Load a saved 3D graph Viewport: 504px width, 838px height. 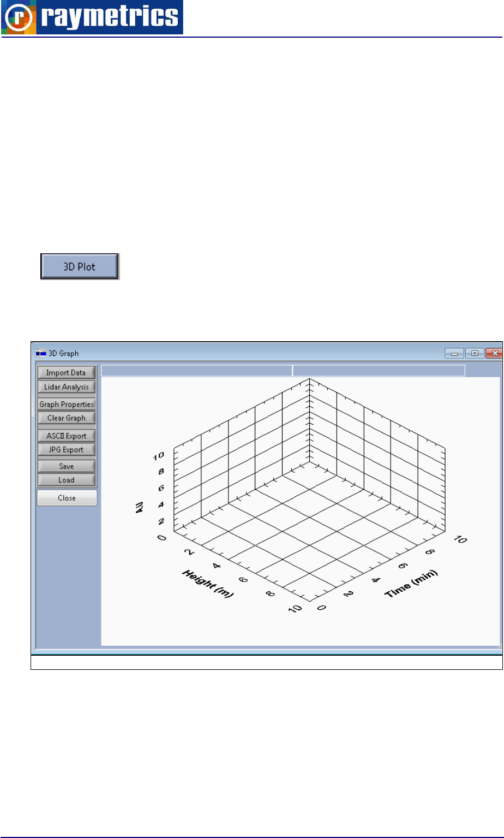click(x=66, y=480)
